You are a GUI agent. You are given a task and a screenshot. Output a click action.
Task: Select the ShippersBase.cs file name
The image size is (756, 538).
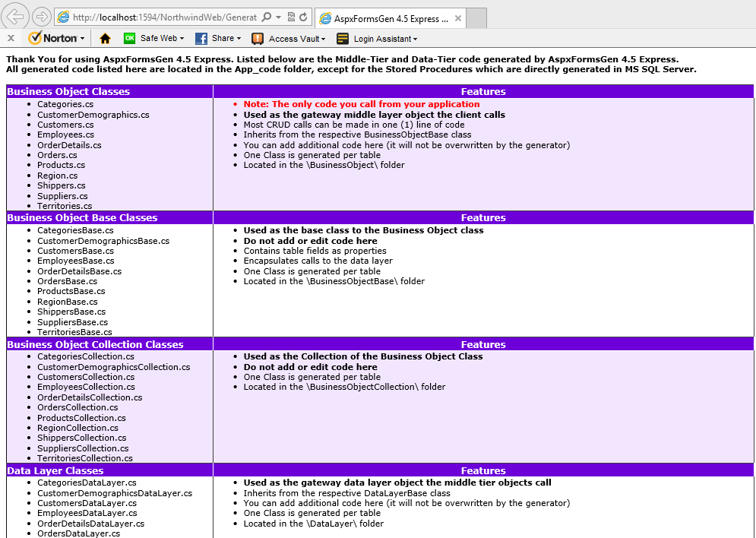71,312
